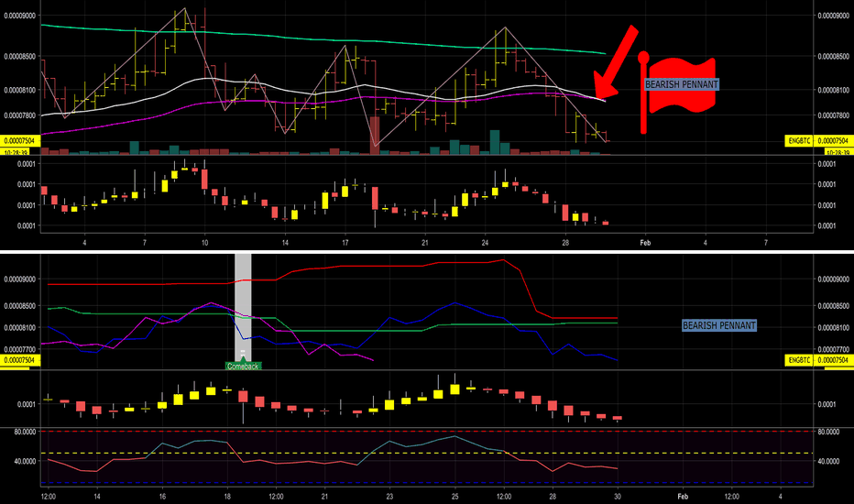Click 0.00007800 on the upper chart's right price axis
Image resolution: width=854 pixels, height=504 pixels.
coord(833,115)
